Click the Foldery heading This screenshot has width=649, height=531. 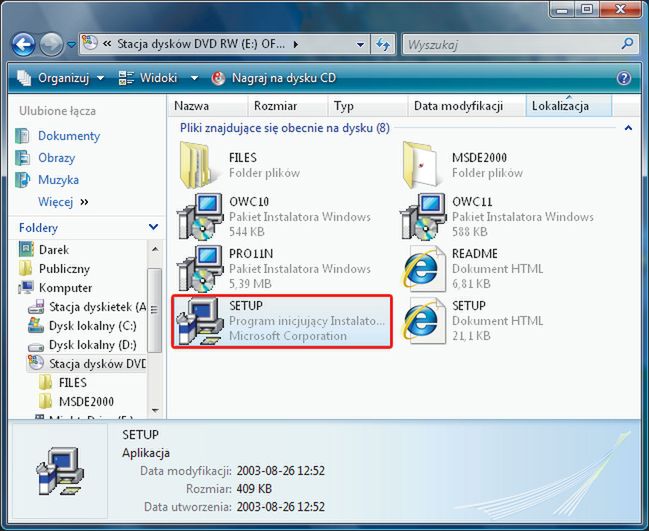[x=38, y=228]
